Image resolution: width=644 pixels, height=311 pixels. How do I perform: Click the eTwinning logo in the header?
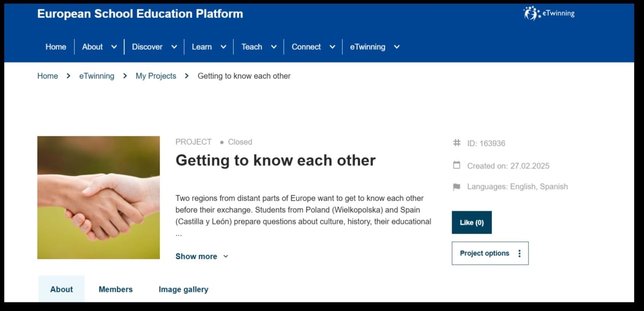[x=549, y=13]
